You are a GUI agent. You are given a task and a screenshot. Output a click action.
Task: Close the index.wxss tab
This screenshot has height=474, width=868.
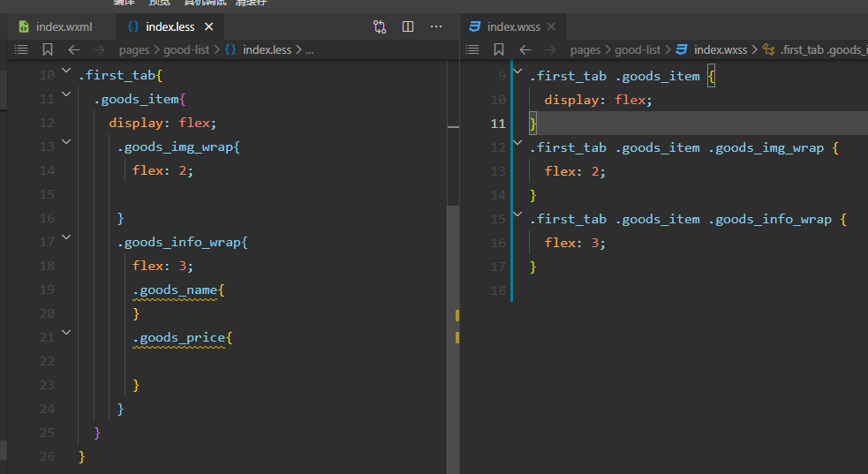click(551, 26)
